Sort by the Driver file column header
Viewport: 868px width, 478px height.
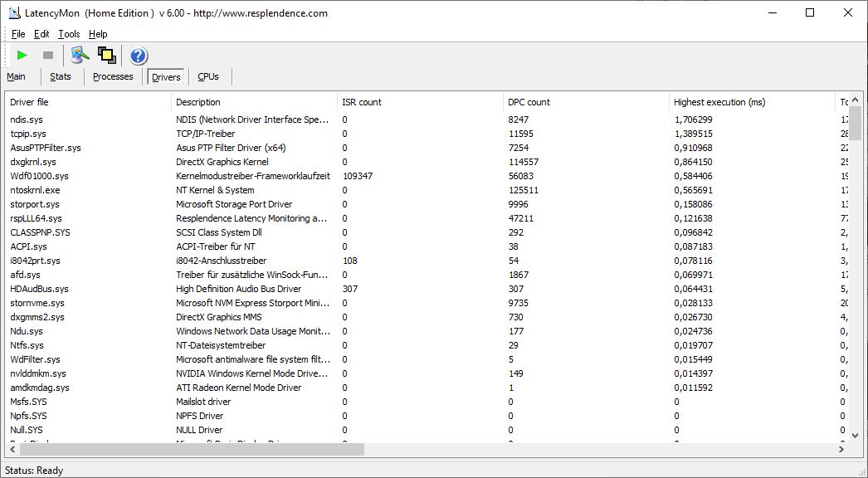(x=30, y=102)
